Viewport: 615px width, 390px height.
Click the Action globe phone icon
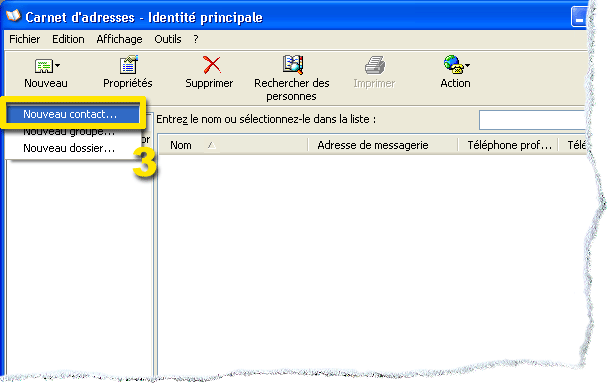453,65
